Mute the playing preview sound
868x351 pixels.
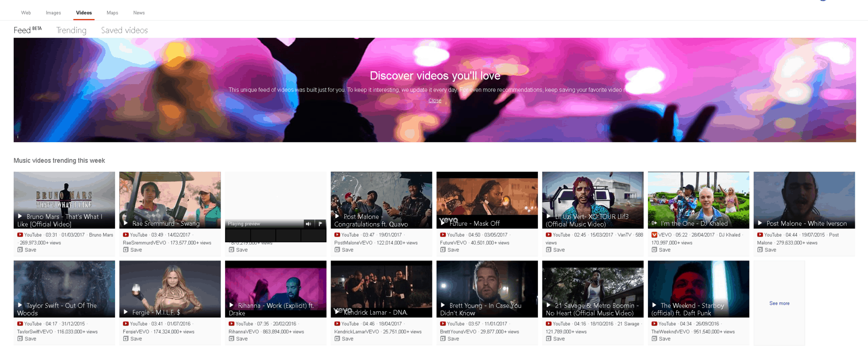pos(309,224)
